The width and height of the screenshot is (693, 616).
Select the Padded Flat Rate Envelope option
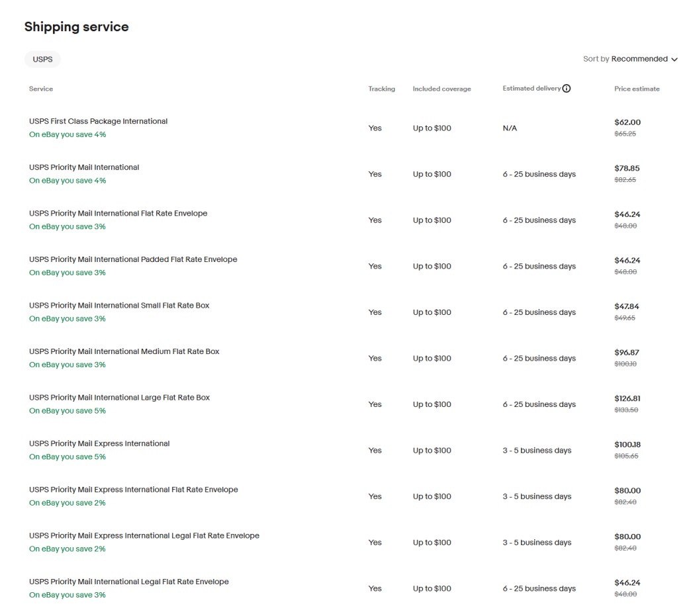coord(133,259)
